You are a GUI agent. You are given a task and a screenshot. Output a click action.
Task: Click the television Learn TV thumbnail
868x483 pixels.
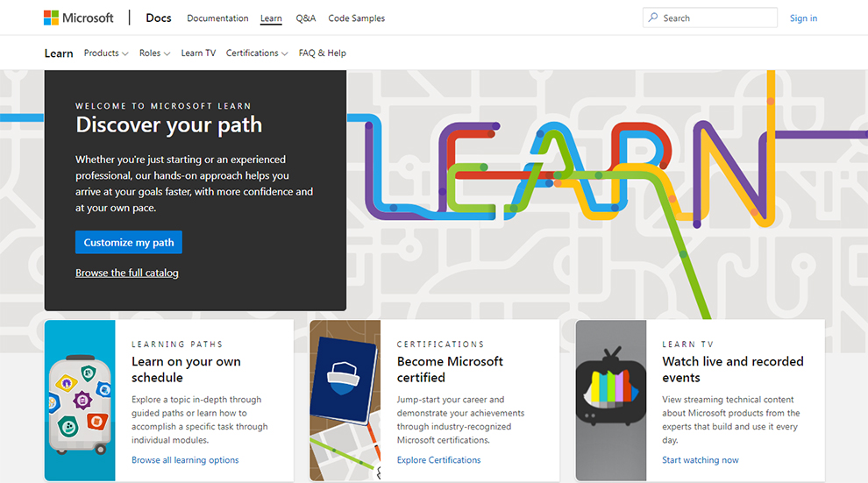coord(610,401)
